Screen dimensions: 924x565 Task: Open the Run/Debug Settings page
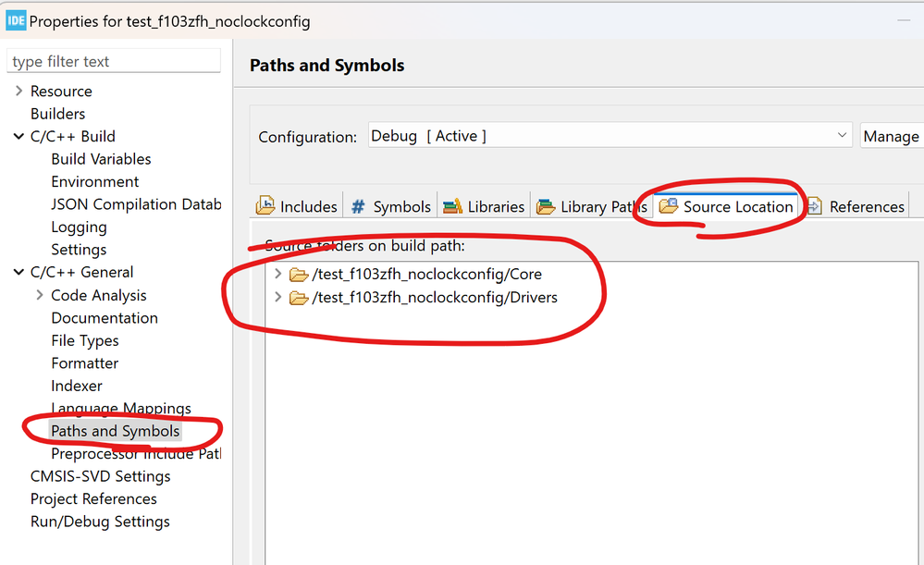100,522
